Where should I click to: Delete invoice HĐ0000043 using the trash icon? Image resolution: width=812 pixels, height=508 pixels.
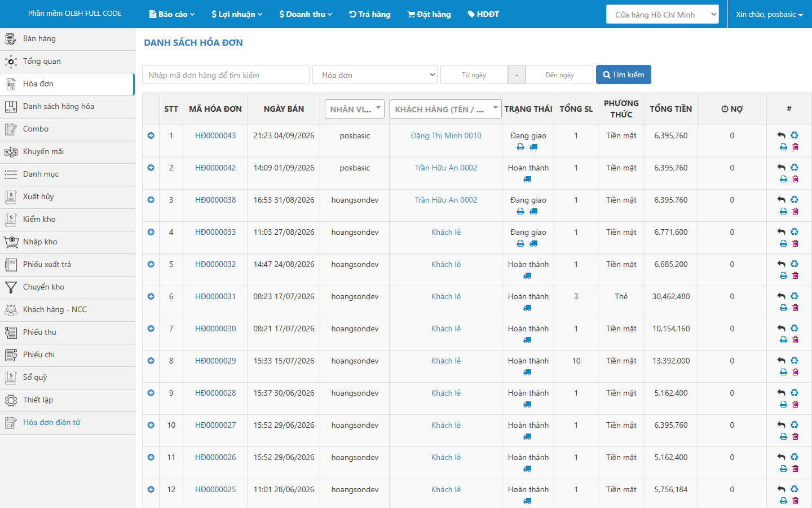[796, 147]
